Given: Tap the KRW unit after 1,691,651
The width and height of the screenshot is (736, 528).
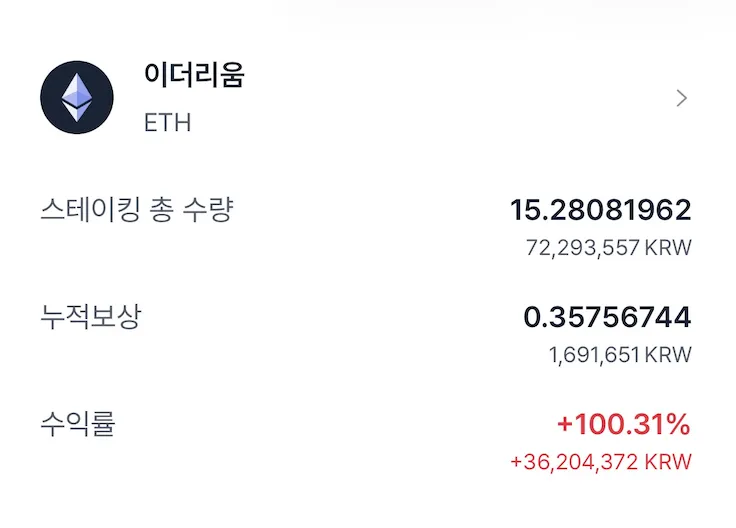Looking at the screenshot, I should (x=669, y=355).
